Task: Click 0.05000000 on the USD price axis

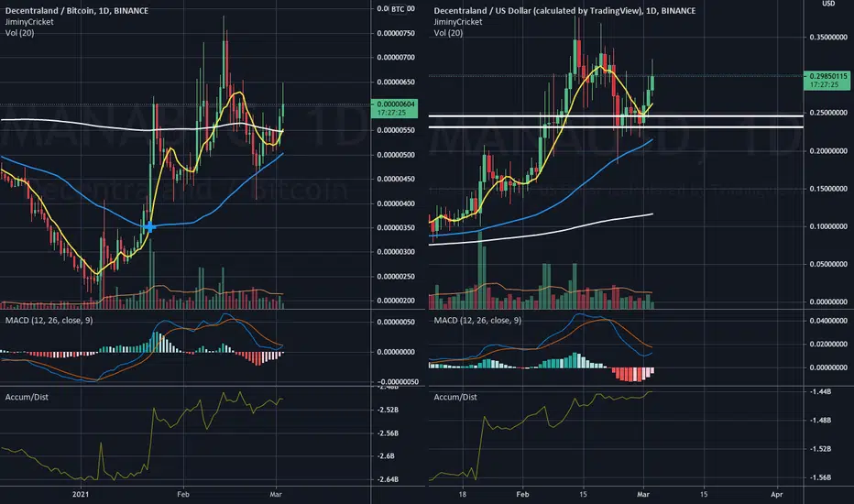Action: pos(828,264)
